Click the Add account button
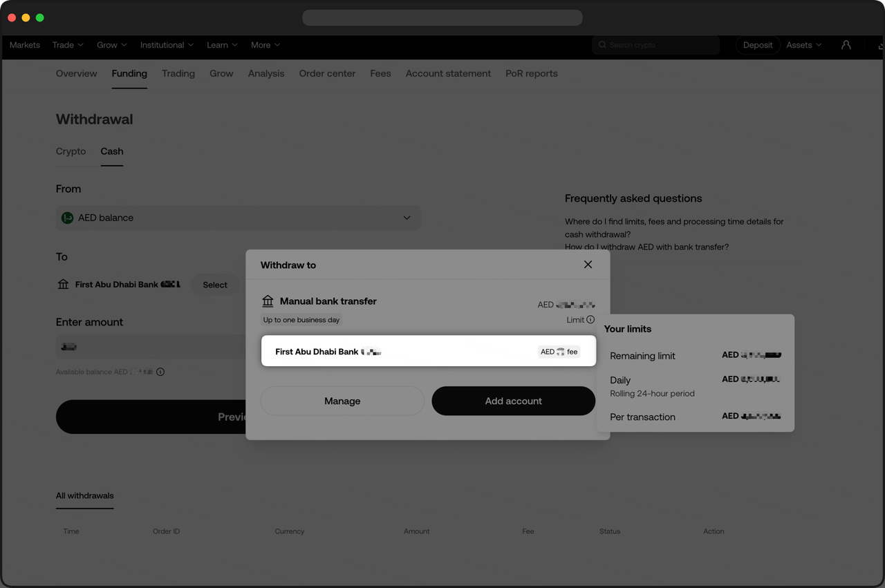Screen dimensions: 885x588 coord(514,401)
